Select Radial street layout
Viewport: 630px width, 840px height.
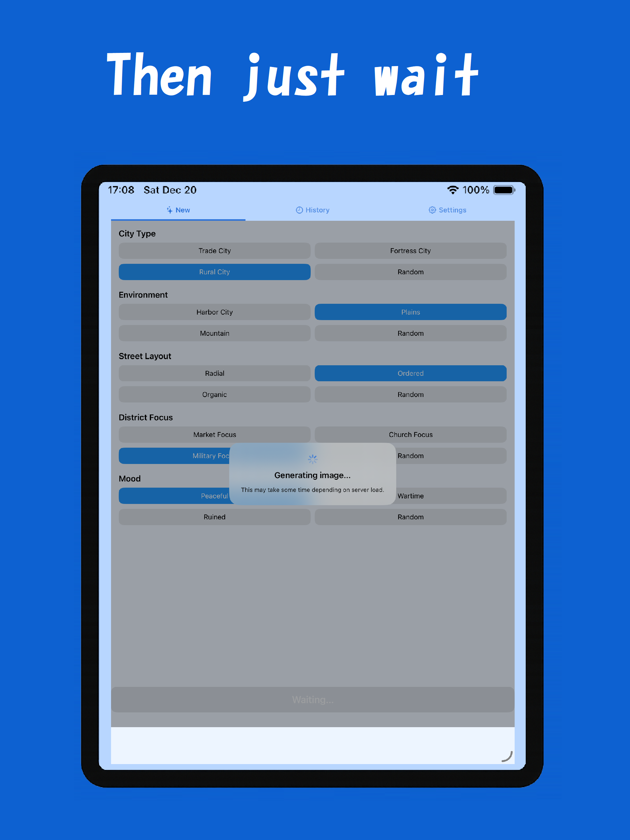(214, 373)
